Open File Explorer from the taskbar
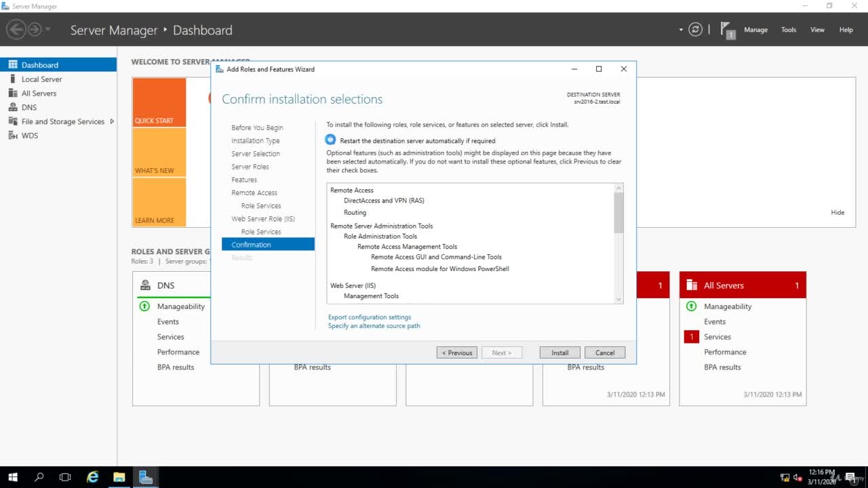 click(119, 477)
